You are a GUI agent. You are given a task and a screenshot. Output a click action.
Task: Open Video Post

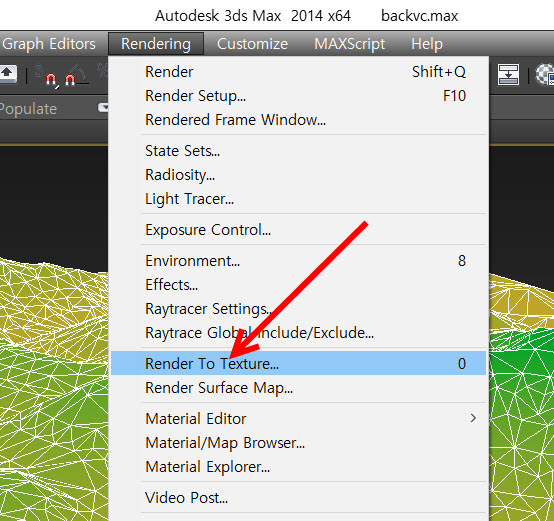(299, 498)
